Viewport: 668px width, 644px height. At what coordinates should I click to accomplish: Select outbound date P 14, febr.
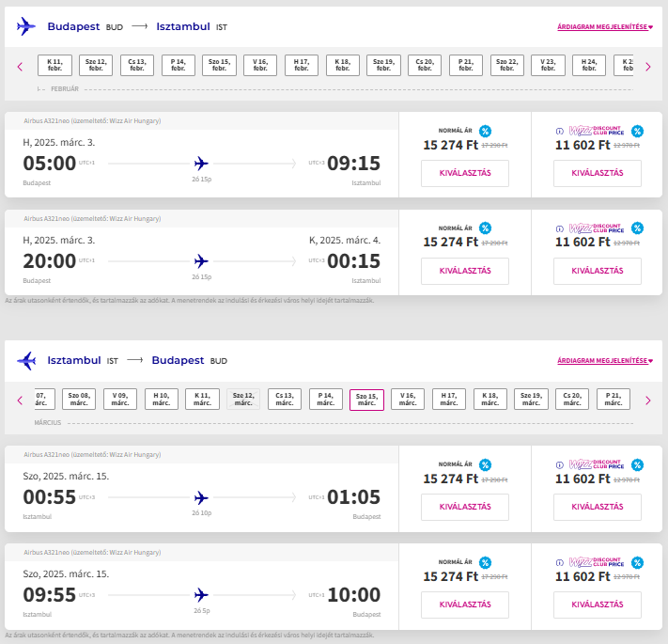(x=178, y=66)
